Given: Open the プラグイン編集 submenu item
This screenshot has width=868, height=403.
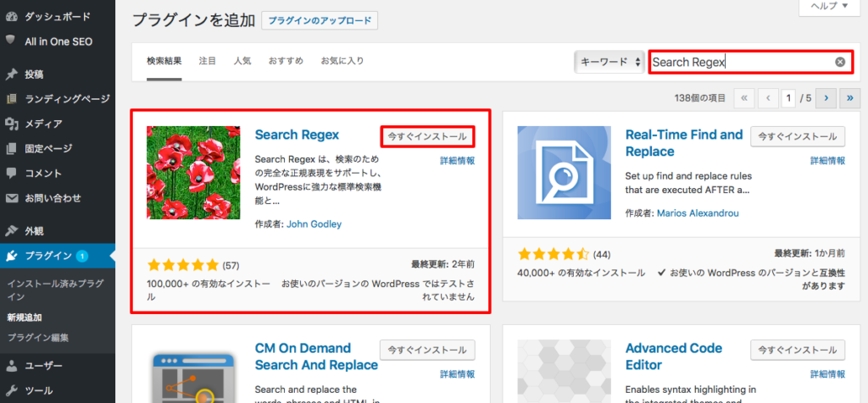Looking at the screenshot, I should [38, 337].
